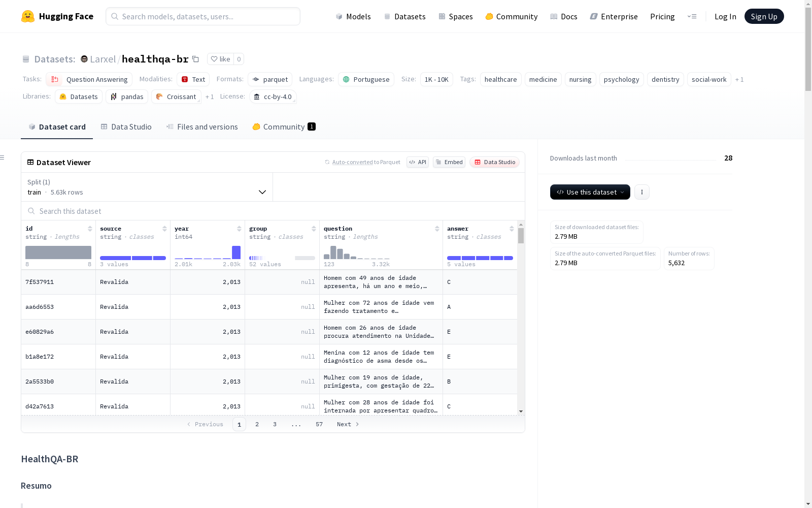Open the Enterprise navigation item
Viewport: 812px width, 508px height.
tap(614, 16)
